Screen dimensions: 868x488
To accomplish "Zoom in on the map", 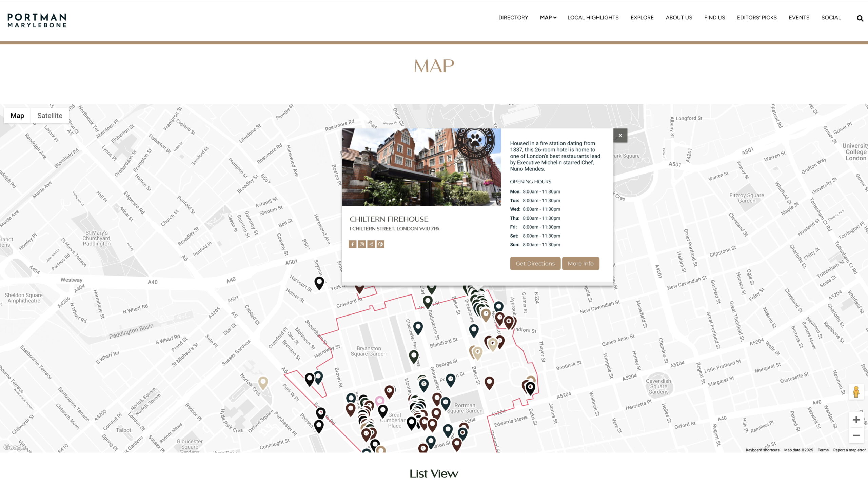I will [856, 420].
